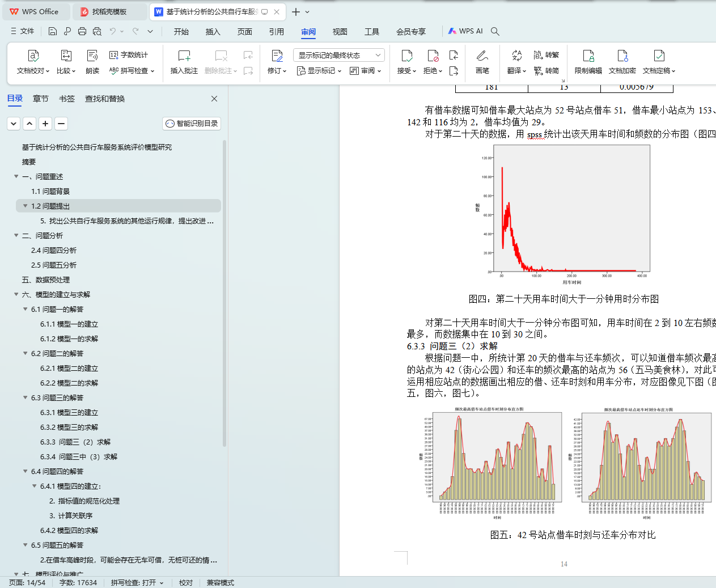The height and width of the screenshot is (588, 716).
Task: Switch to the WPS Office home tab
Action: [36, 11]
